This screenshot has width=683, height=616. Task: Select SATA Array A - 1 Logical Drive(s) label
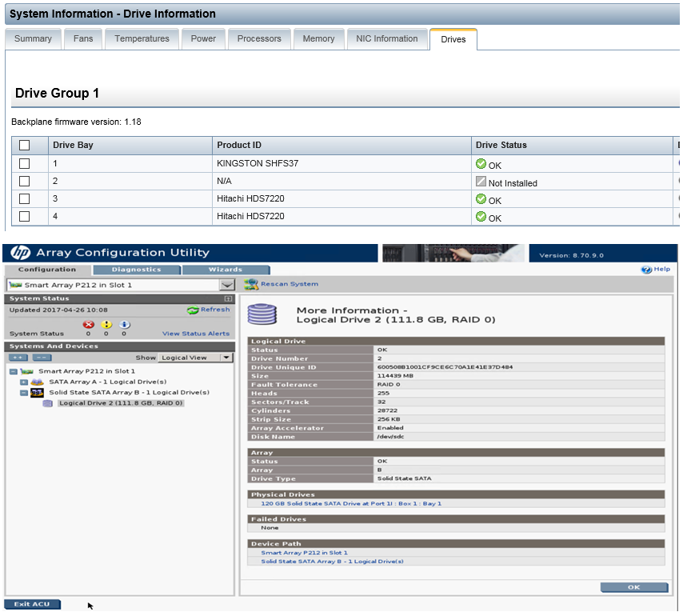pos(108,382)
